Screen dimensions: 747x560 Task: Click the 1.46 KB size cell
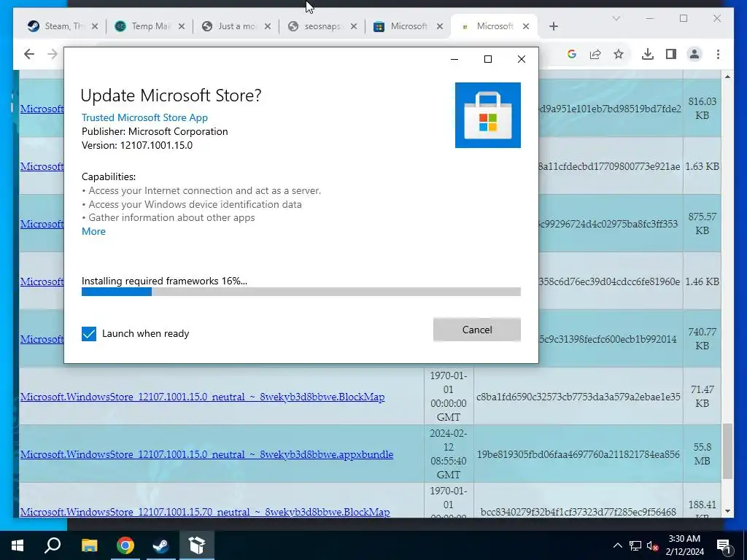coord(703,281)
